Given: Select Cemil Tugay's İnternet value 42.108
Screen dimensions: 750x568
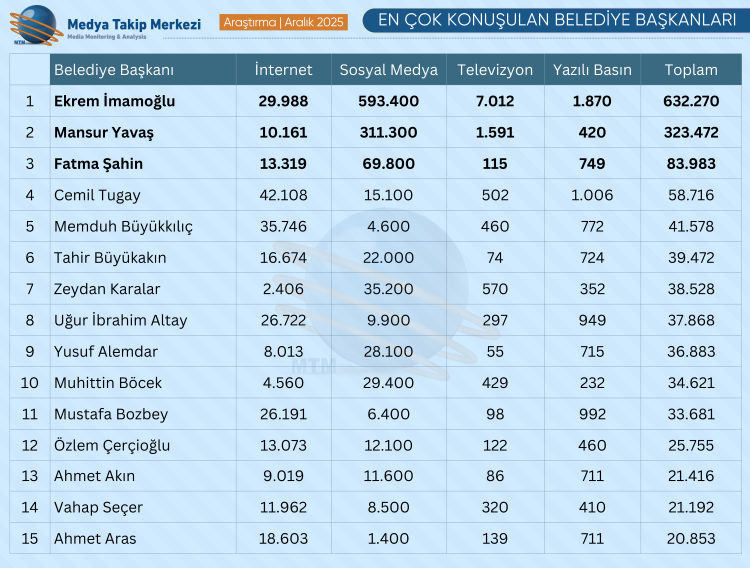Looking at the screenshot, I should tap(283, 195).
